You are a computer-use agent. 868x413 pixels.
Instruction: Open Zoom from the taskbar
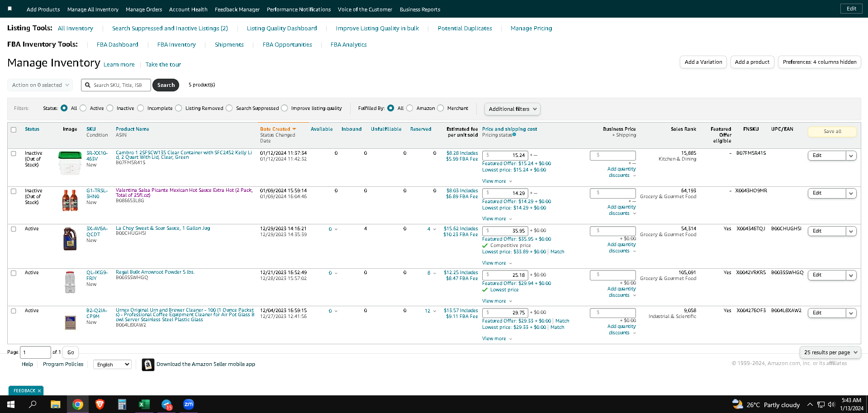189,404
